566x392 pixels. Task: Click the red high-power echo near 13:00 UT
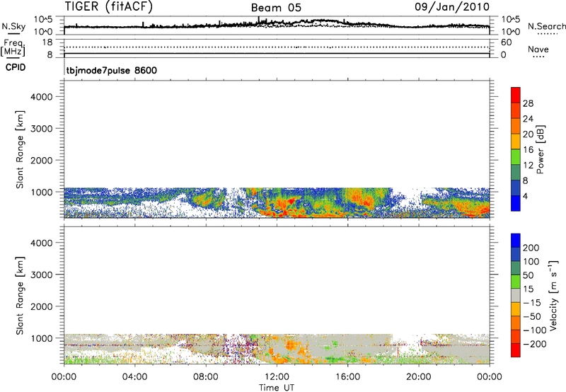pos(291,202)
